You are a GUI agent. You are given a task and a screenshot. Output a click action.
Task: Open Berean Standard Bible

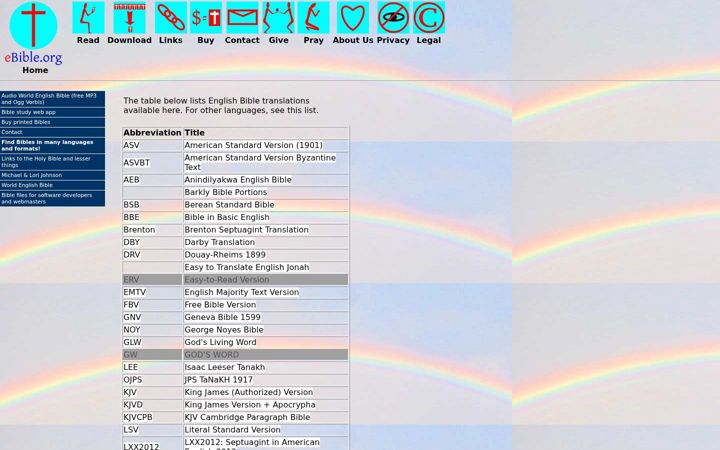229,205
